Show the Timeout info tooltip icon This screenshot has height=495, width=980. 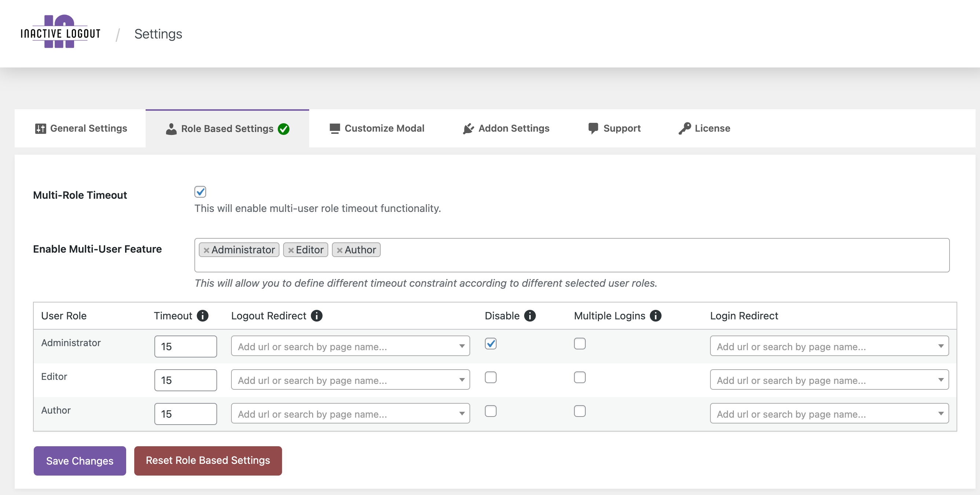tap(202, 316)
